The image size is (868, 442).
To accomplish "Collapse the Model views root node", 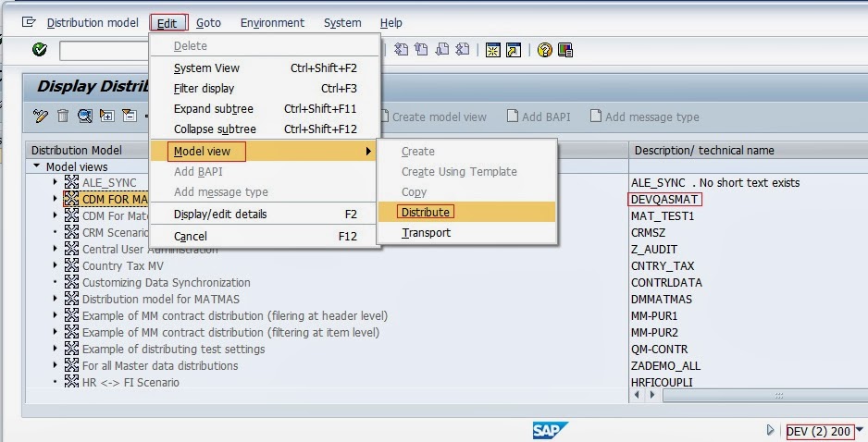I will pyautogui.click(x=37, y=166).
